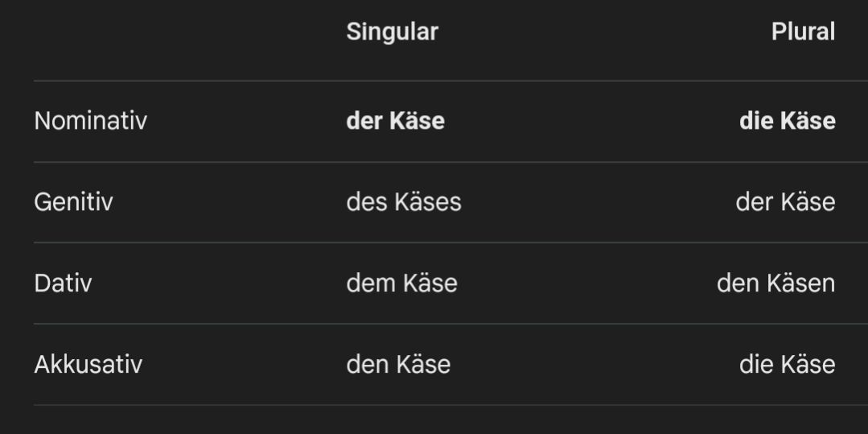
Task: Click "den Käsen" dative plural form
Action: (775, 283)
